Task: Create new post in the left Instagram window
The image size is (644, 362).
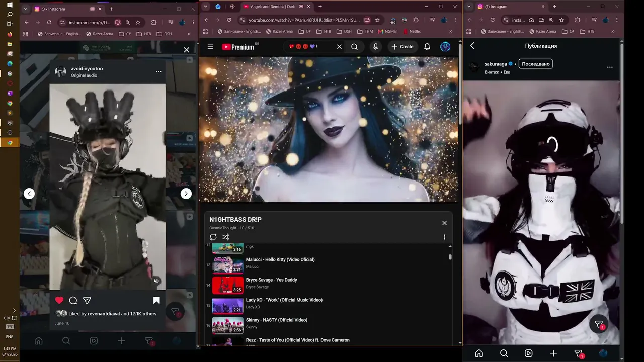Action: [x=121, y=341]
